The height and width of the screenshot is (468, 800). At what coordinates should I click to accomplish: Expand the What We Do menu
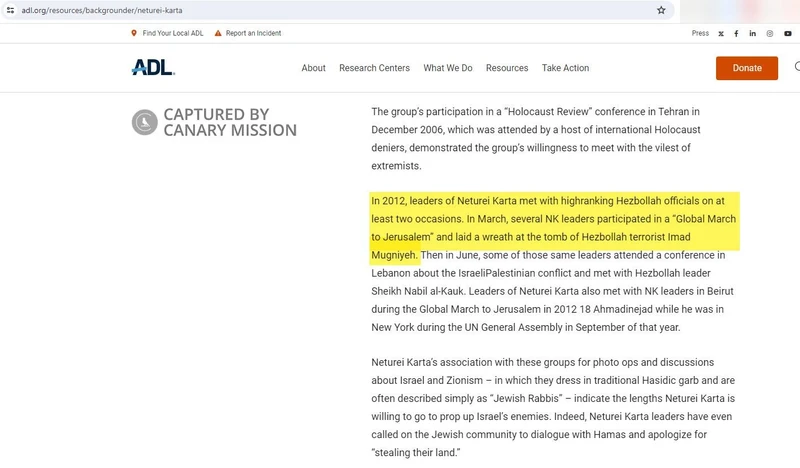coord(447,68)
